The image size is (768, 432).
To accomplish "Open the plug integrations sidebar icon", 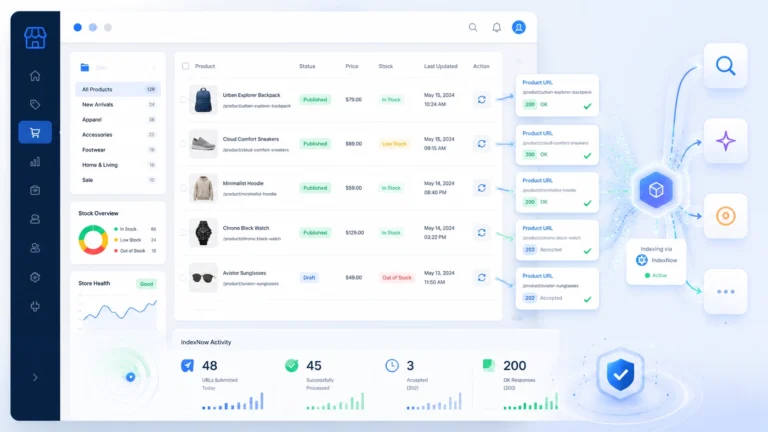I will click(x=35, y=307).
